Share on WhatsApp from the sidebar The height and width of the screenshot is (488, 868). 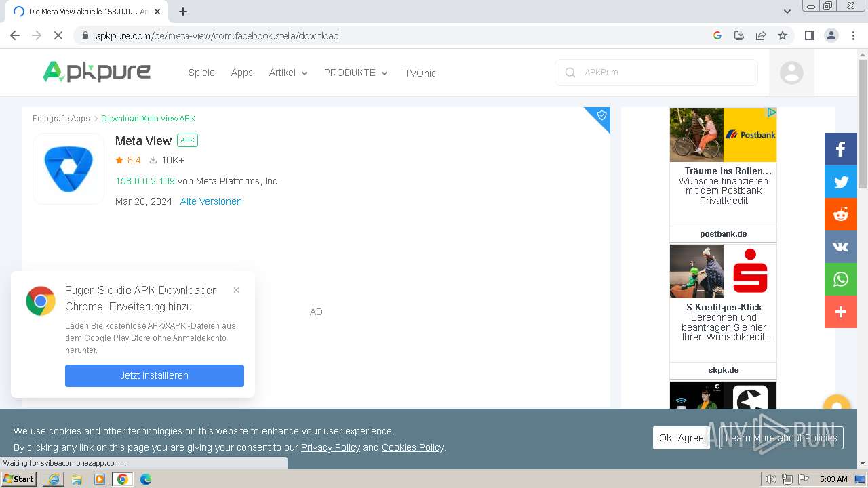coord(841,279)
